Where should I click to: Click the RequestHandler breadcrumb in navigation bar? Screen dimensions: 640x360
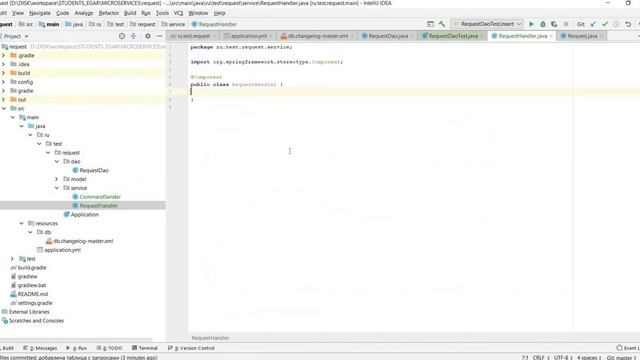(214, 24)
